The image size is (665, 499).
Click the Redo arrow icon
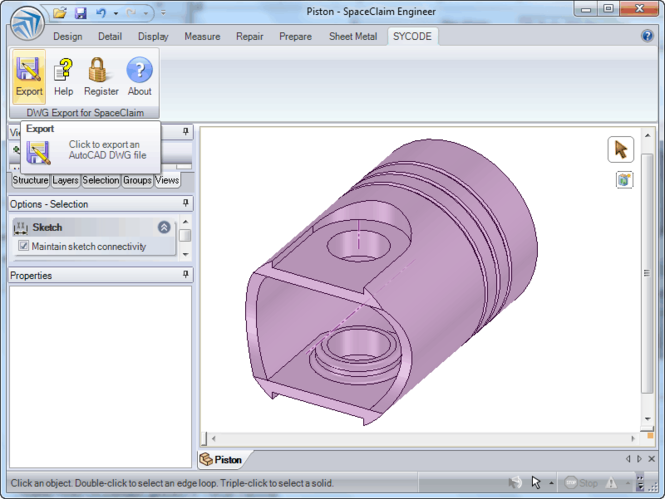tap(131, 13)
